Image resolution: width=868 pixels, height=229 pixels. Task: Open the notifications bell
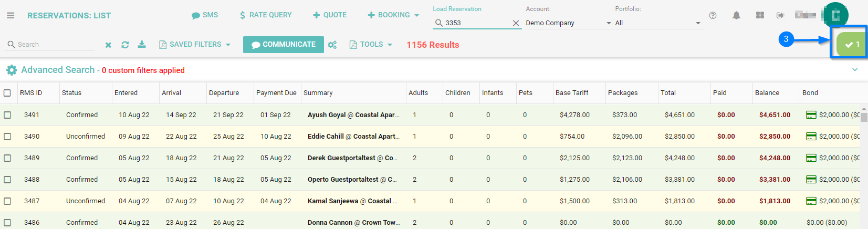(x=736, y=16)
